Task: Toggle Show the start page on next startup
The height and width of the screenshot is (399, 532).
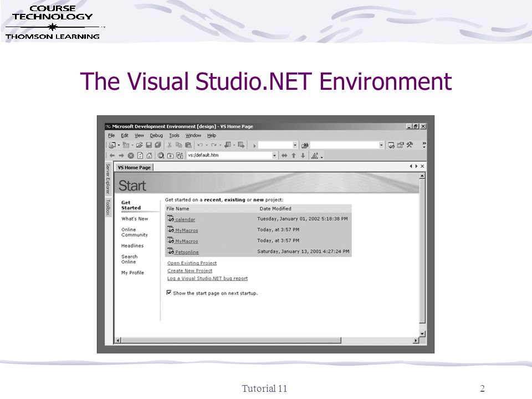Action: 168,293
